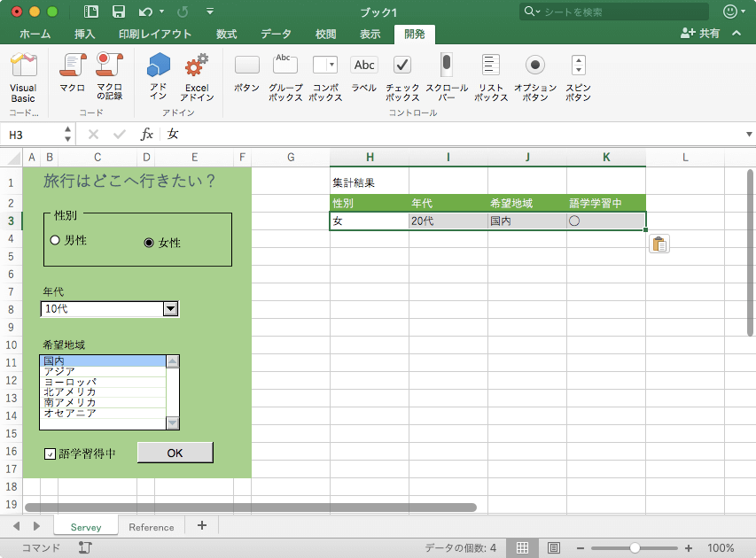Click the OK button on the form
The width and height of the screenshot is (756, 558).
pyautogui.click(x=175, y=453)
